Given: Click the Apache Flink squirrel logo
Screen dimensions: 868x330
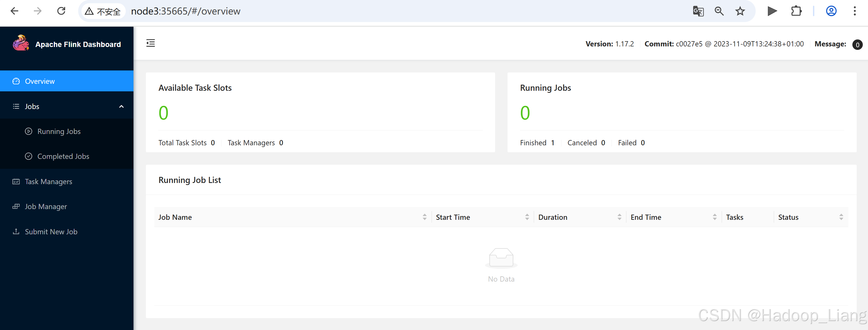Looking at the screenshot, I should (21, 43).
